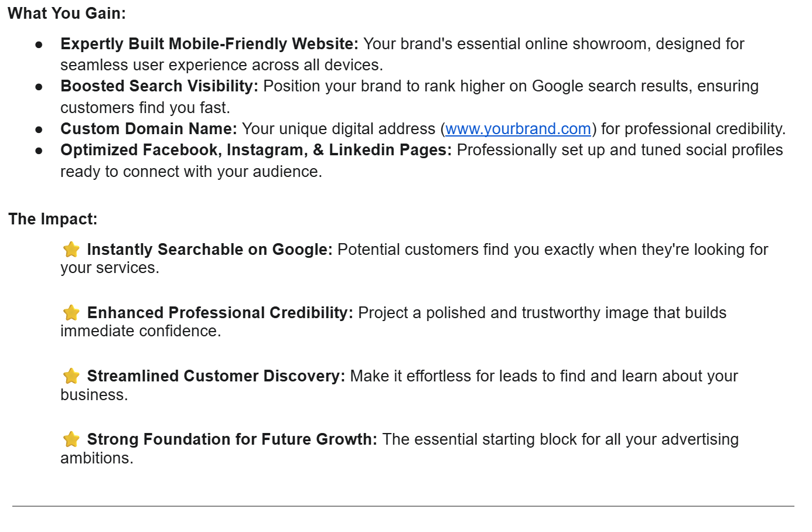Screen dimensions: 812x532
Task: Click the bold Expertly Built Mobile-Friendly Website text
Action: point(209,44)
